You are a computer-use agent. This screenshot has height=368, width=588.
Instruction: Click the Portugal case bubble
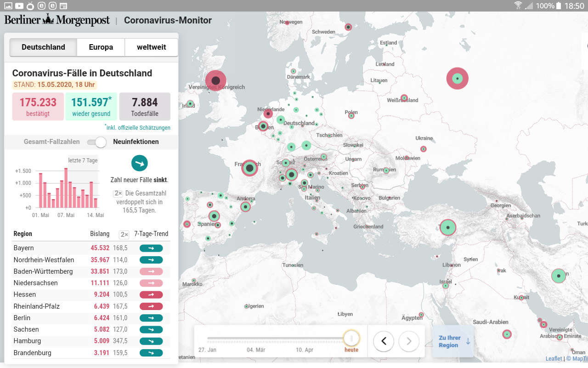187,224
